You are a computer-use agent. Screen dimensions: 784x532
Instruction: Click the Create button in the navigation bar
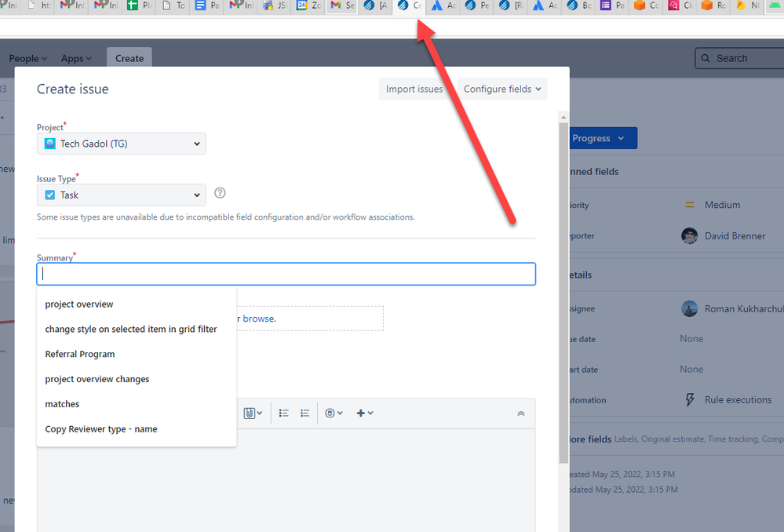tap(129, 58)
